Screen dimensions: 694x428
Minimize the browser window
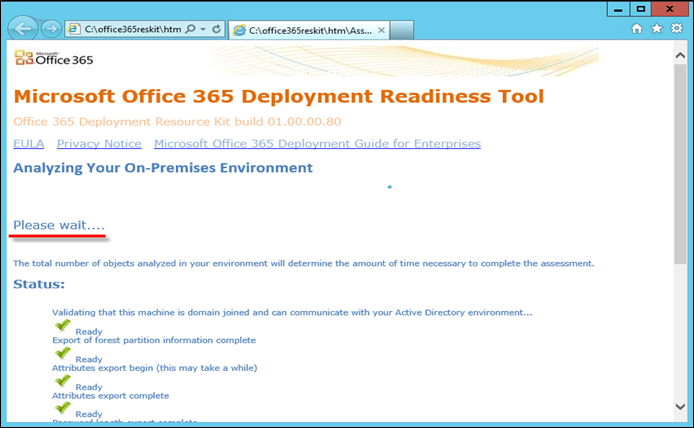point(618,9)
